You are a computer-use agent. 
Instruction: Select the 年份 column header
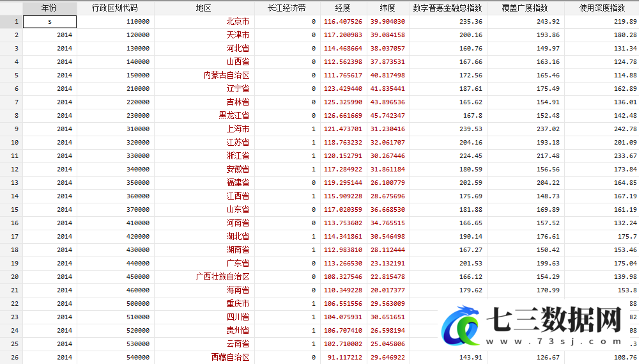(x=49, y=8)
